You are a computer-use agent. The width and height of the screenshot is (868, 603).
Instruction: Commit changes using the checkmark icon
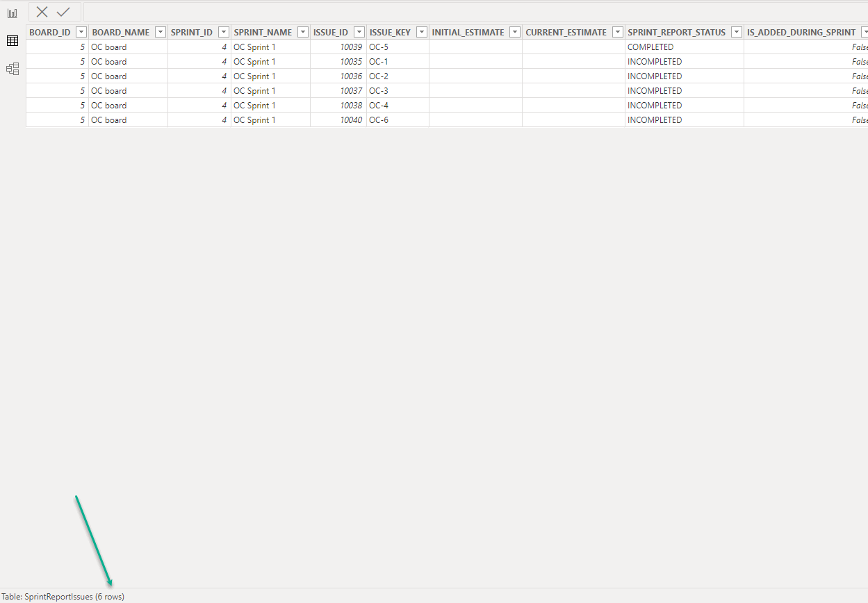tap(63, 12)
